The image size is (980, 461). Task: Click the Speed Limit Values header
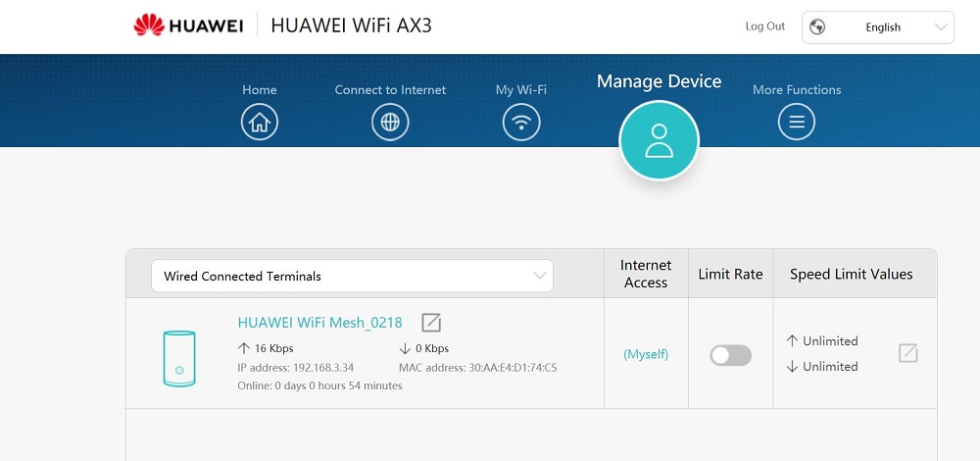pos(852,274)
